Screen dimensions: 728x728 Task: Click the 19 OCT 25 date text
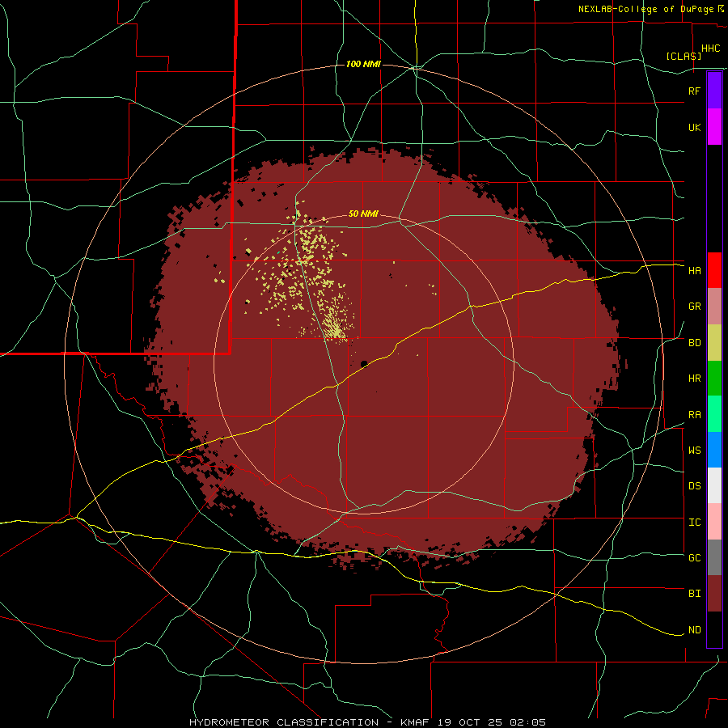470,722
